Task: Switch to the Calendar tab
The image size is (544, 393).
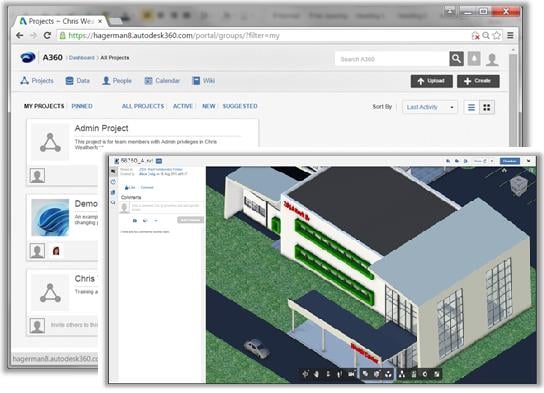Action: point(162,81)
